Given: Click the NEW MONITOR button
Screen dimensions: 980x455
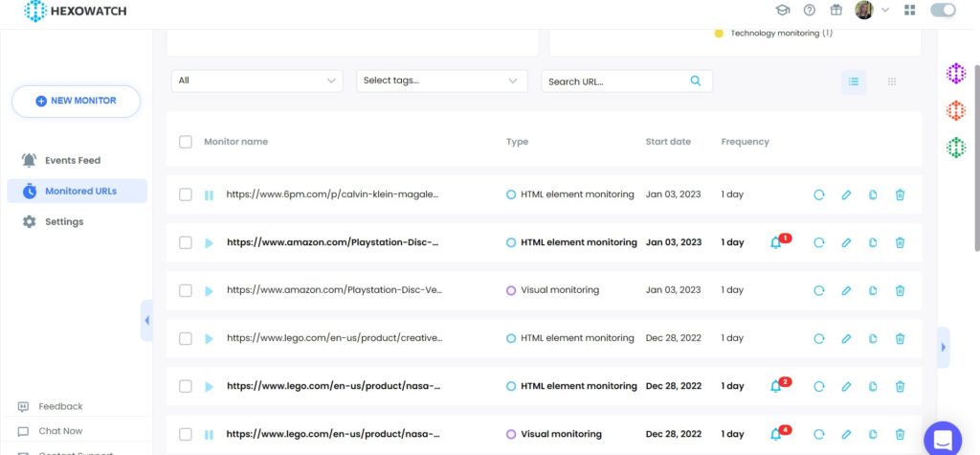Looking at the screenshot, I should point(77,101).
